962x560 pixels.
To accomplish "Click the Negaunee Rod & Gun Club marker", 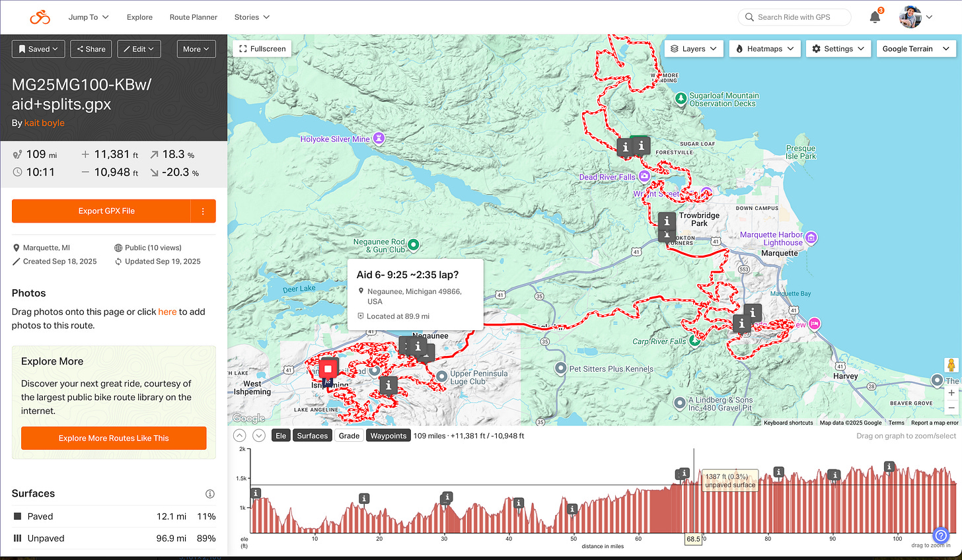I will click(x=414, y=245).
